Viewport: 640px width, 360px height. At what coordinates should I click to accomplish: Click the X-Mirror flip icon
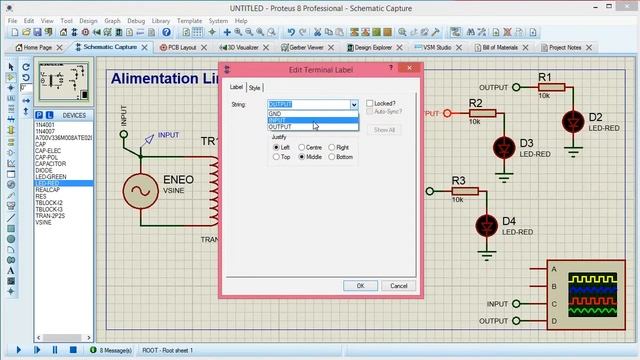tap(26, 100)
